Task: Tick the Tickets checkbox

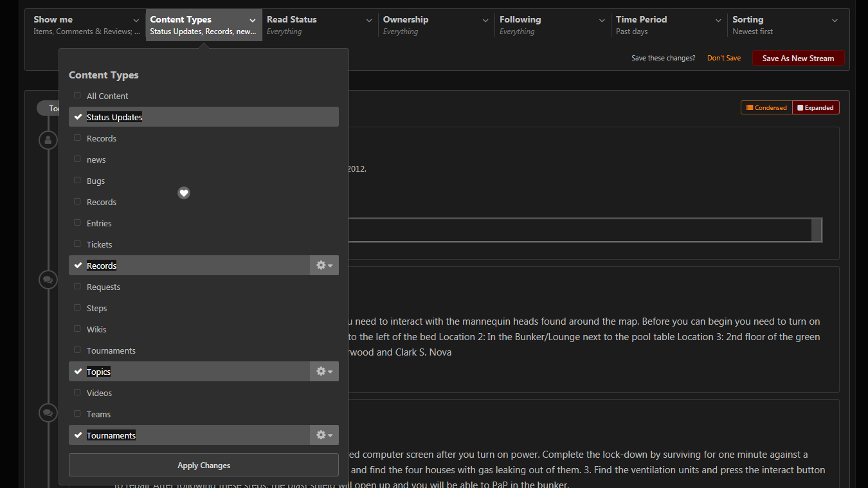Action: (77, 244)
